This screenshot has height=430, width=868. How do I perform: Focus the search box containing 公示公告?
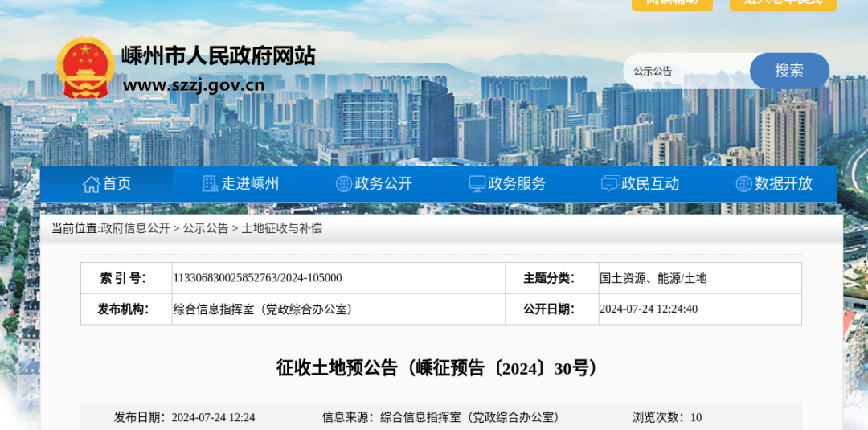click(687, 72)
